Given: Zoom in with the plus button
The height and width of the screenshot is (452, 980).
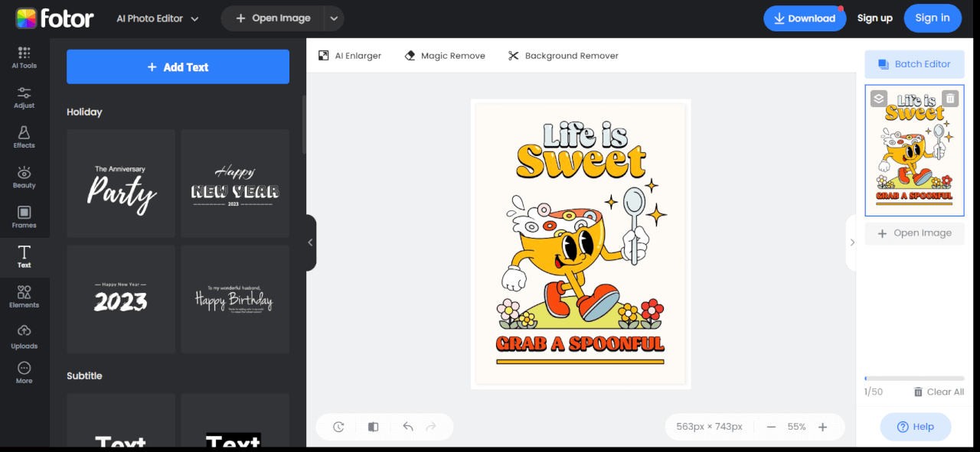Looking at the screenshot, I should [823, 427].
